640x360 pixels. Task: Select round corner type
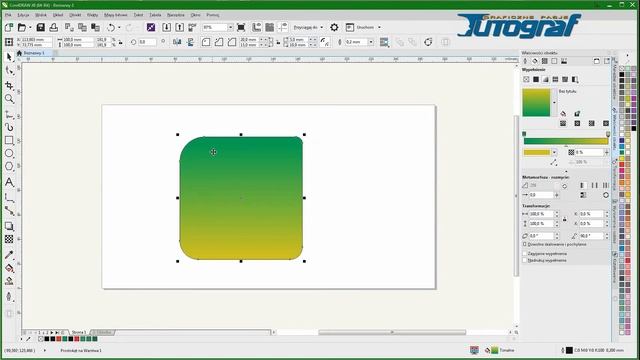click(206, 42)
